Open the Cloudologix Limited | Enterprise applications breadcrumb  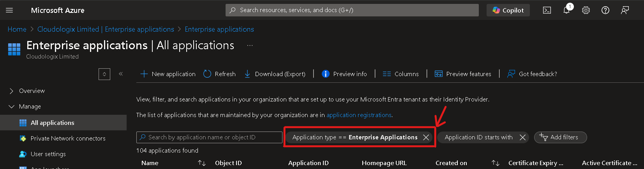tap(106, 29)
